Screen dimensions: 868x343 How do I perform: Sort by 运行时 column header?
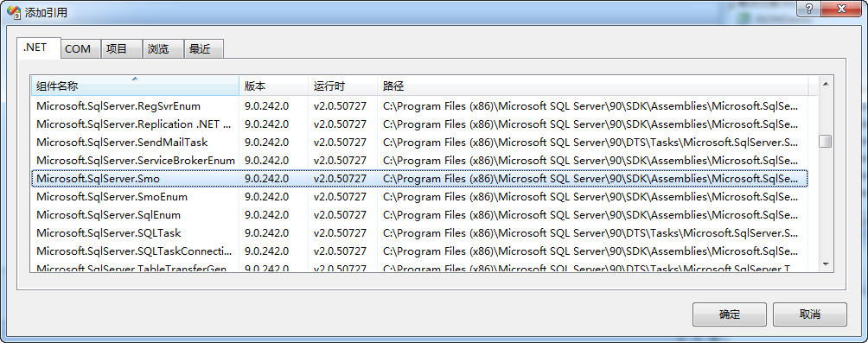pos(342,86)
